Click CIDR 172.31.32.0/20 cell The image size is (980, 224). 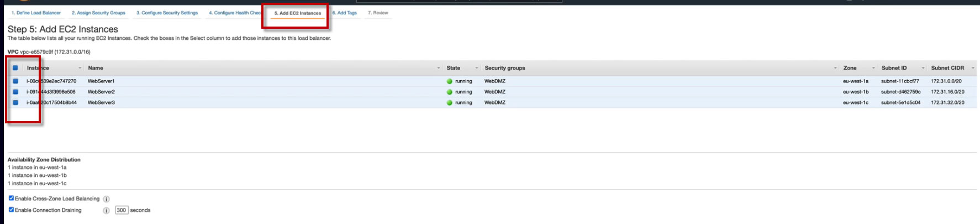pyautogui.click(x=947, y=102)
